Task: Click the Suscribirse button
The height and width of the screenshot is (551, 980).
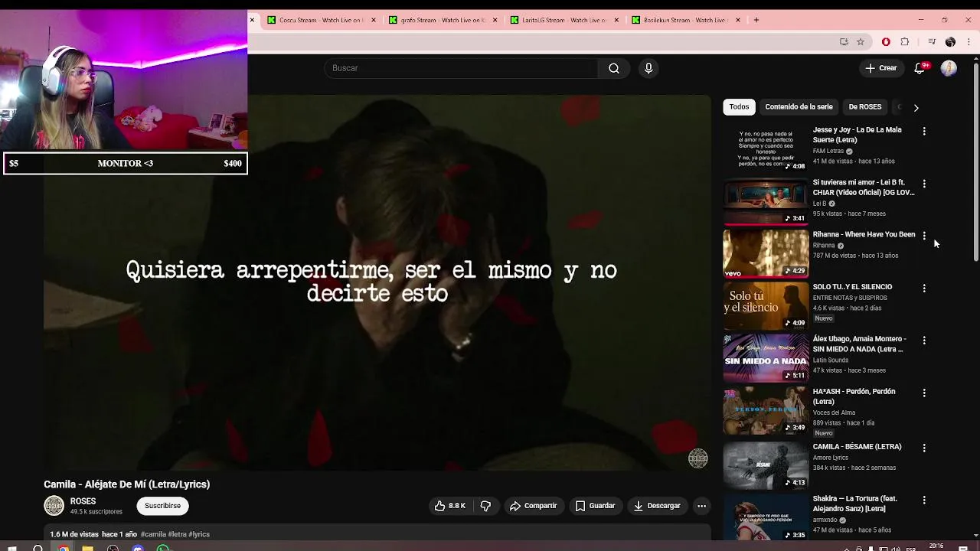Action: (x=162, y=506)
